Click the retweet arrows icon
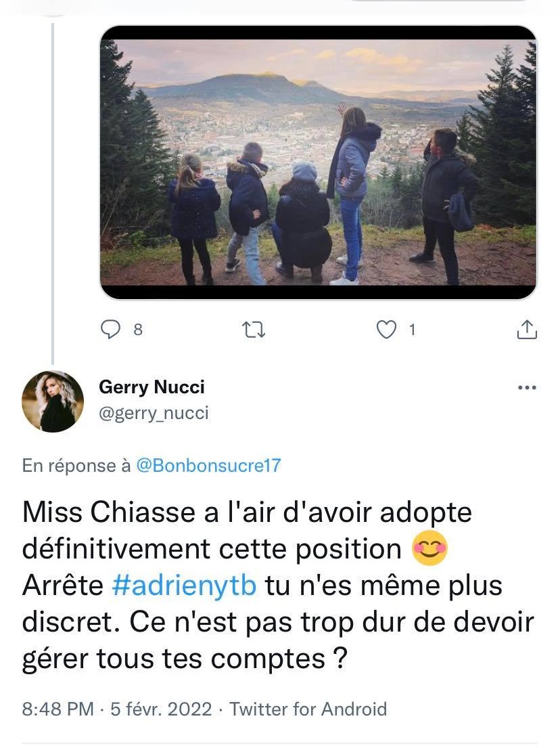 [x=254, y=330]
